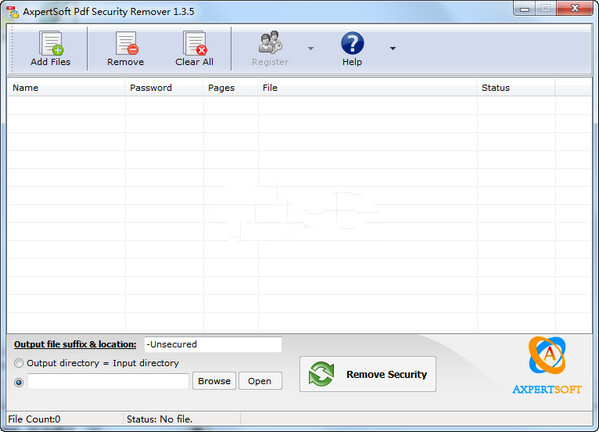
Task: Expand the dropdown arrow beside Help
Action: [x=393, y=49]
